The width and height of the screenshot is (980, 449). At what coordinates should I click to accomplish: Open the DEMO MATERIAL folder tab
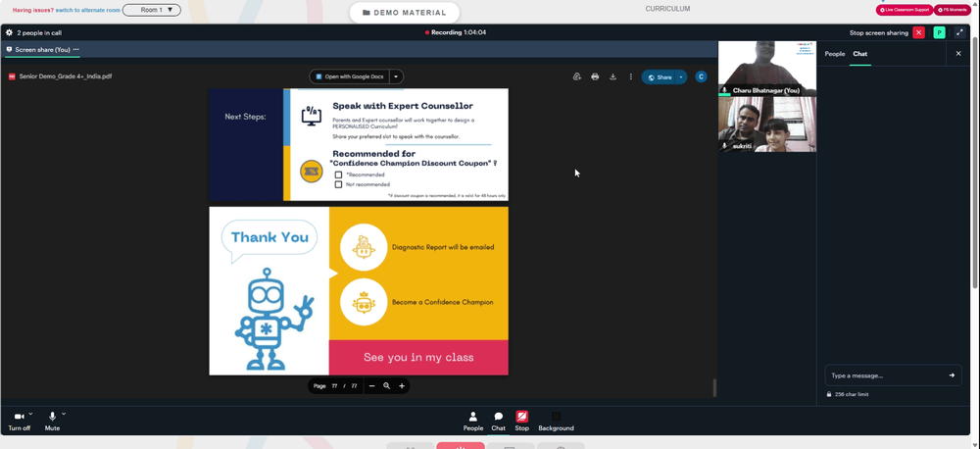[405, 13]
